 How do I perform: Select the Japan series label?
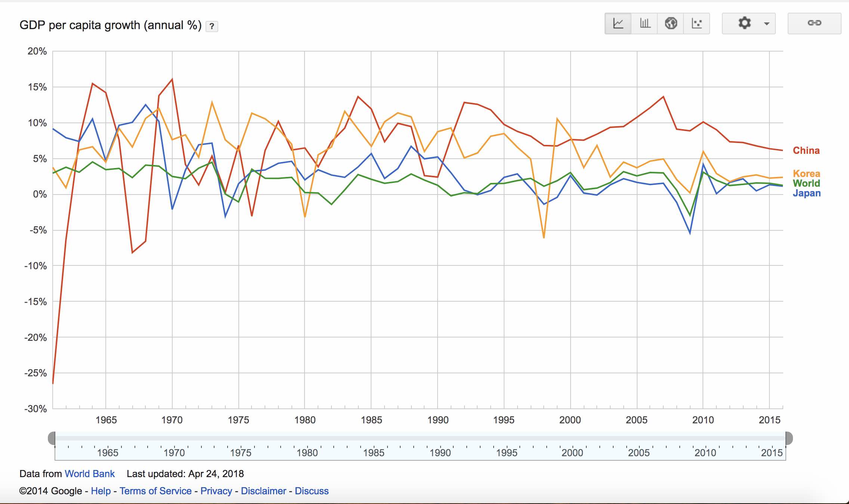coord(807,193)
